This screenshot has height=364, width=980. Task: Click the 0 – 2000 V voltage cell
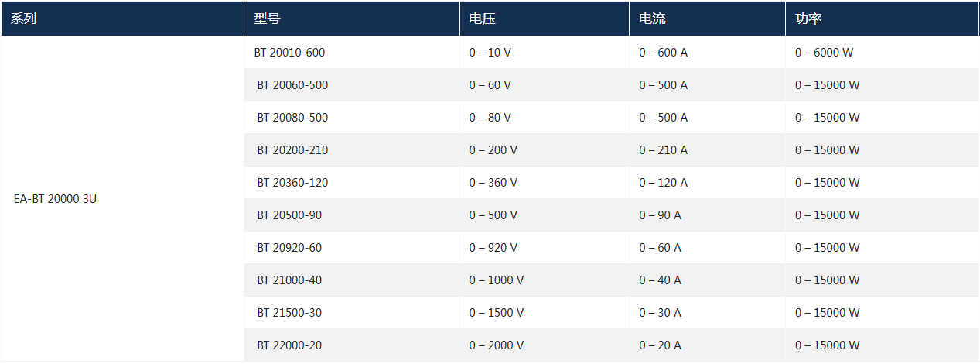click(x=497, y=345)
